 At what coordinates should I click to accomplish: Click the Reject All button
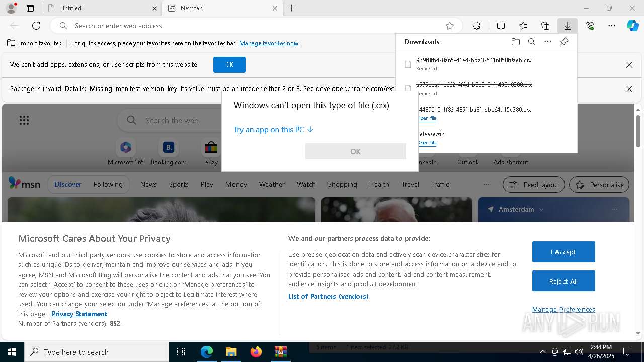(x=563, y=281)
